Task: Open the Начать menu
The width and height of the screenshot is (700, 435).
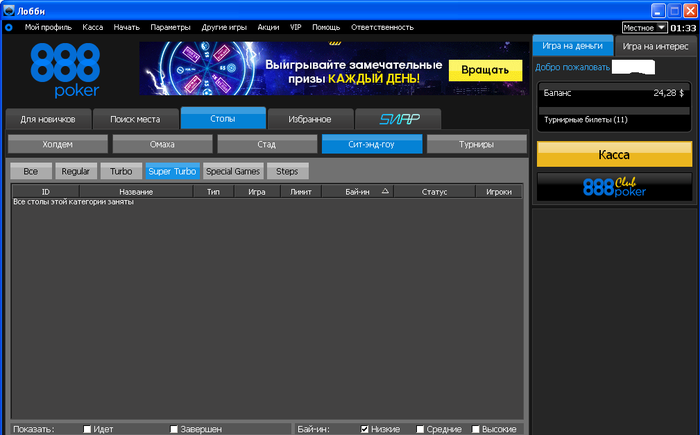Action: (x=126, y=27)
